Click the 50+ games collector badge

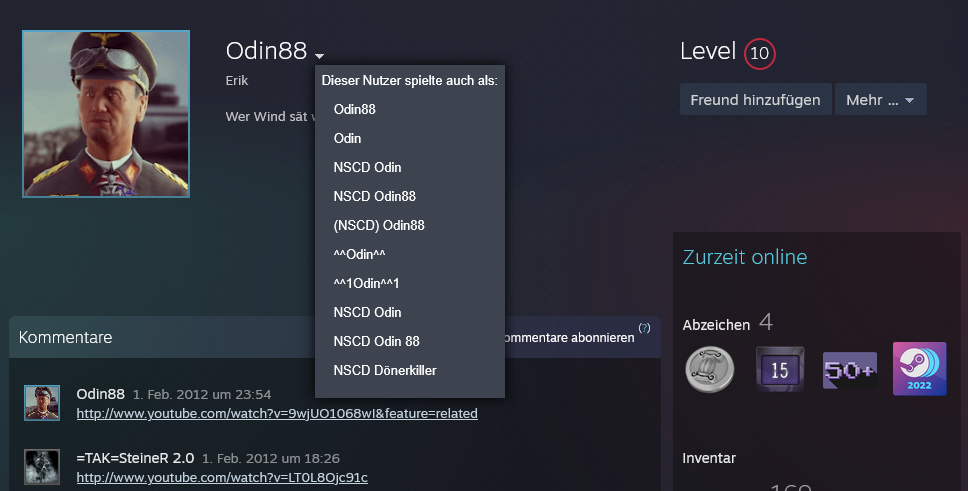(x=849, y=368)
